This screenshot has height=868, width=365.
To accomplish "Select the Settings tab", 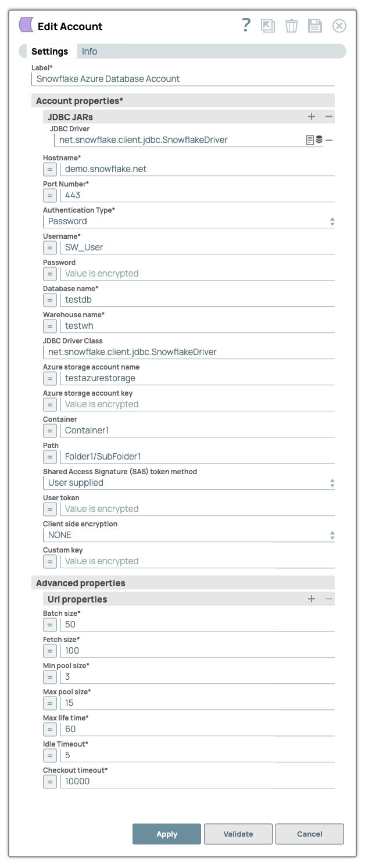I will (51, 51).
